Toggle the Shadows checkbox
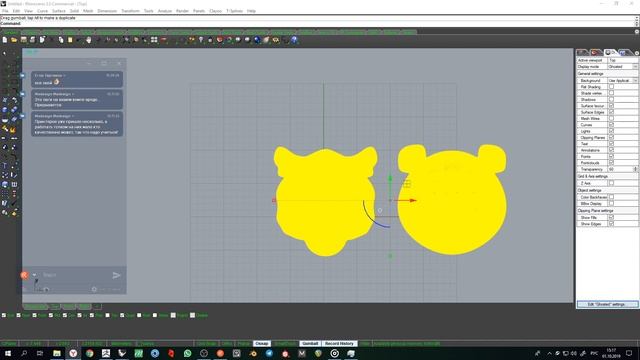 611,100
